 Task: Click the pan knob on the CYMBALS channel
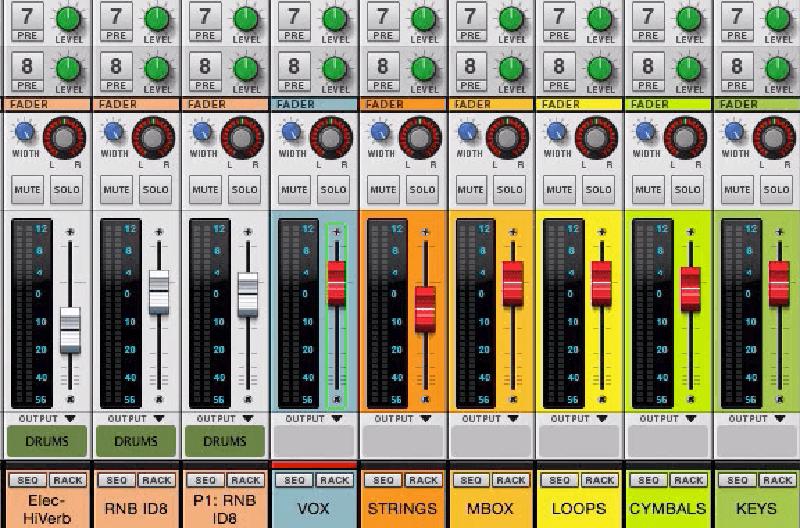pos(685,136)
